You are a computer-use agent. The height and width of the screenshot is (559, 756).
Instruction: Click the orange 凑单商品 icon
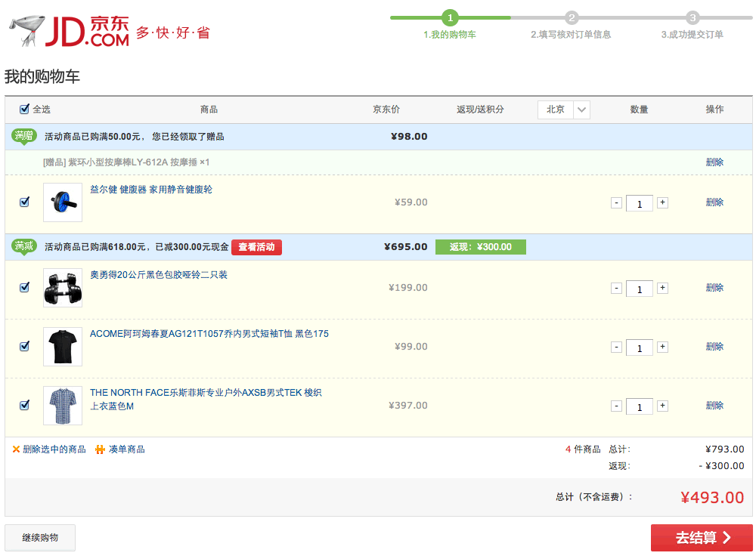(x=100, y=449)
